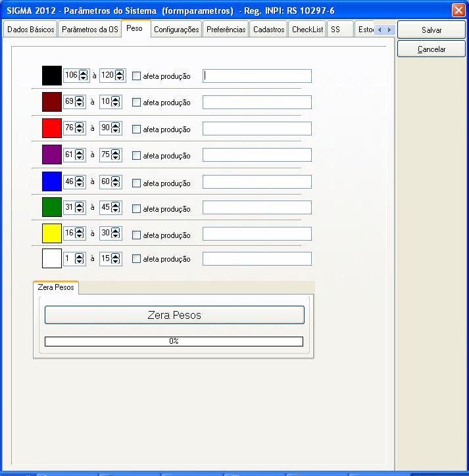Click the Salvar button

432,30
